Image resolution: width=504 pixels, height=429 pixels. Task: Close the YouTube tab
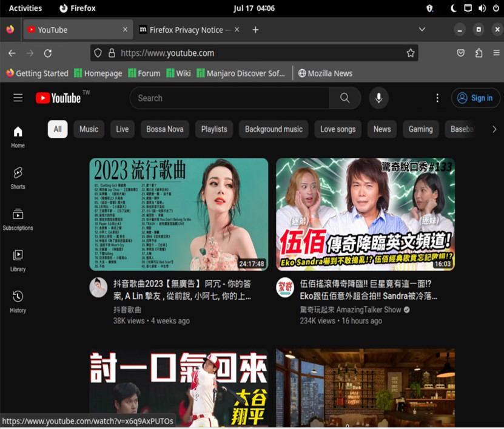(125, 30)
